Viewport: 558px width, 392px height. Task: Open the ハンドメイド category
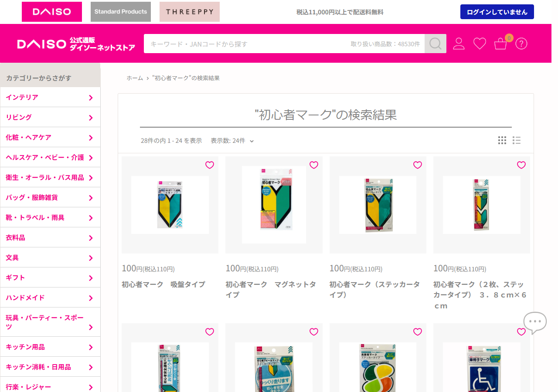click(50, 297)
